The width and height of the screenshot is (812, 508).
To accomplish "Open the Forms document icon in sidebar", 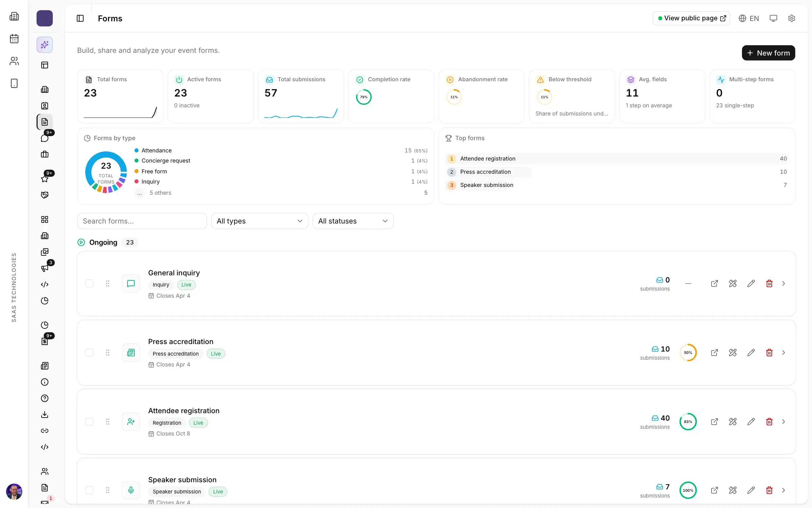I will (45, 122).
